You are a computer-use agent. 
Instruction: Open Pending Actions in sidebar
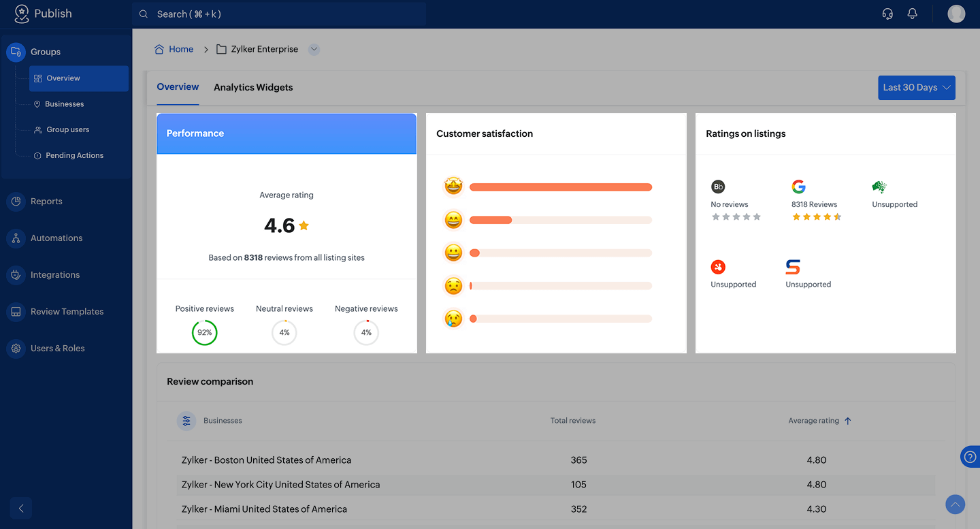74,155
